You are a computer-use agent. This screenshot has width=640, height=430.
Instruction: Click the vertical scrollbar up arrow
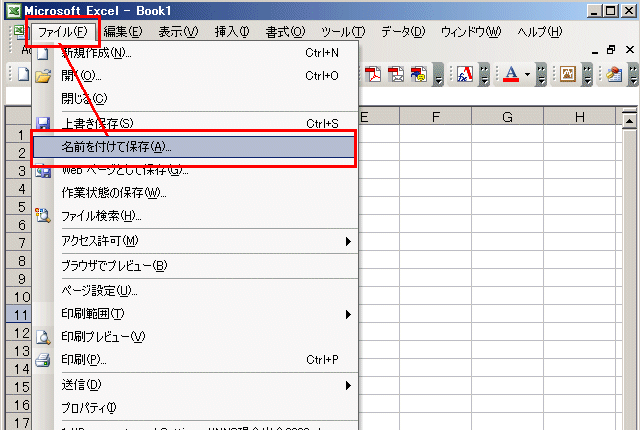(x=629, y=121)
